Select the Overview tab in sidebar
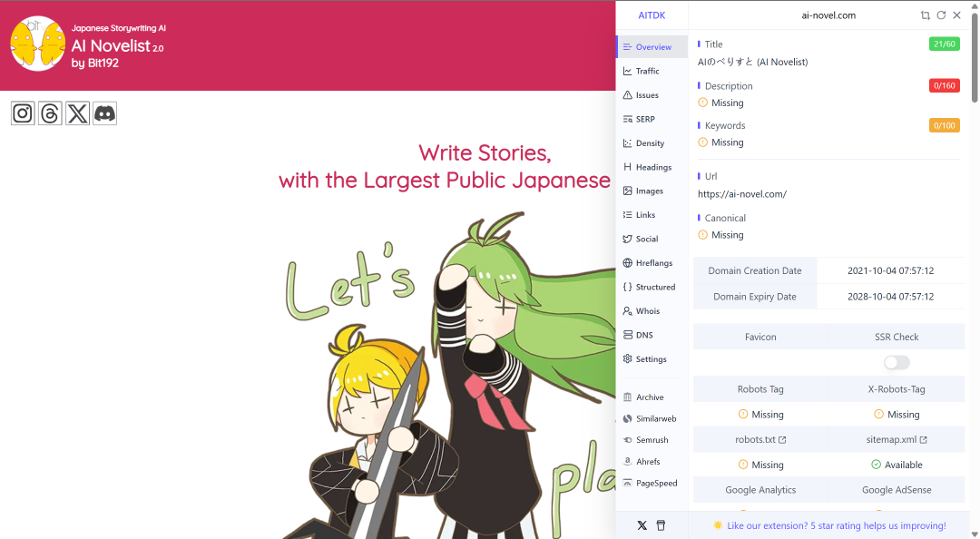 pos(652,47)
